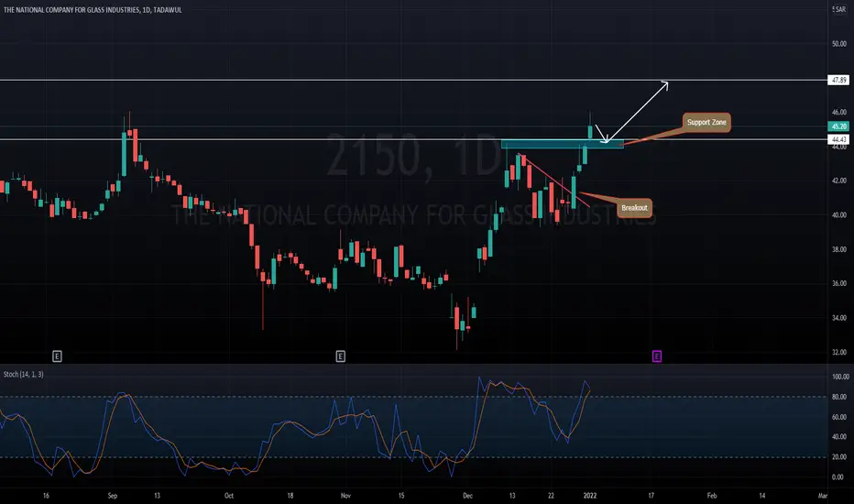
Task: Click the 0.00 stochastic axis value
Action: click(839, 477)
